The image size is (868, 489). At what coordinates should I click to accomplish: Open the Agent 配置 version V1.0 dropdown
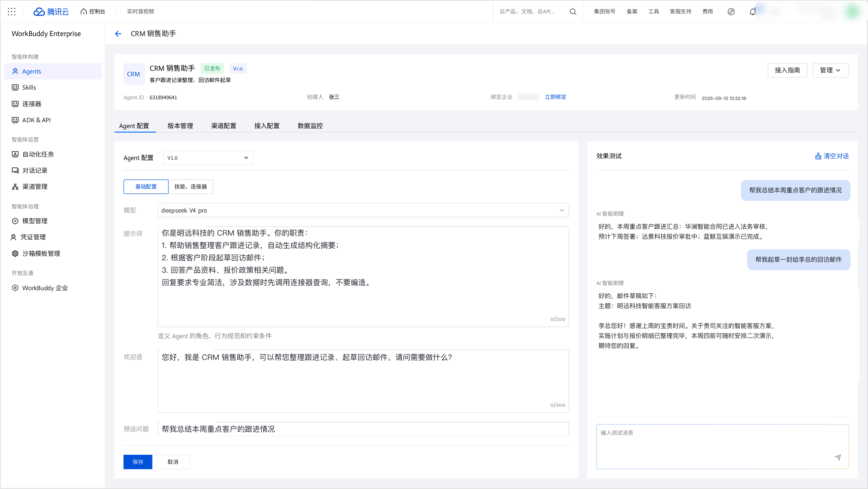[x=208, y=158]
